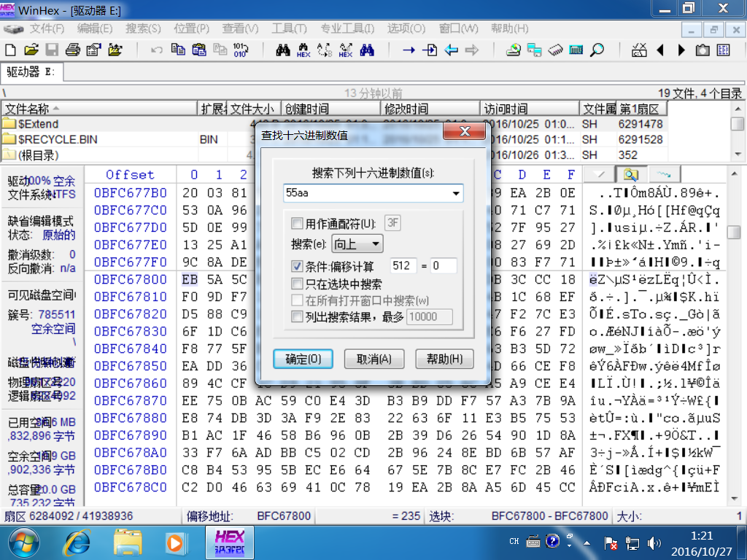Click the camera snapshot icon
This screenshot has height=560, width=747.
[x=703, y=50]
